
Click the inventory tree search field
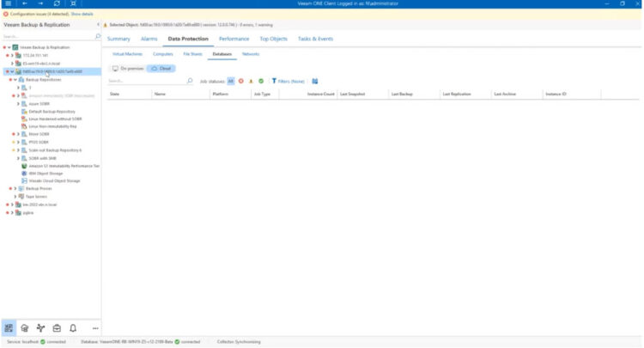(x=48, y=37)
